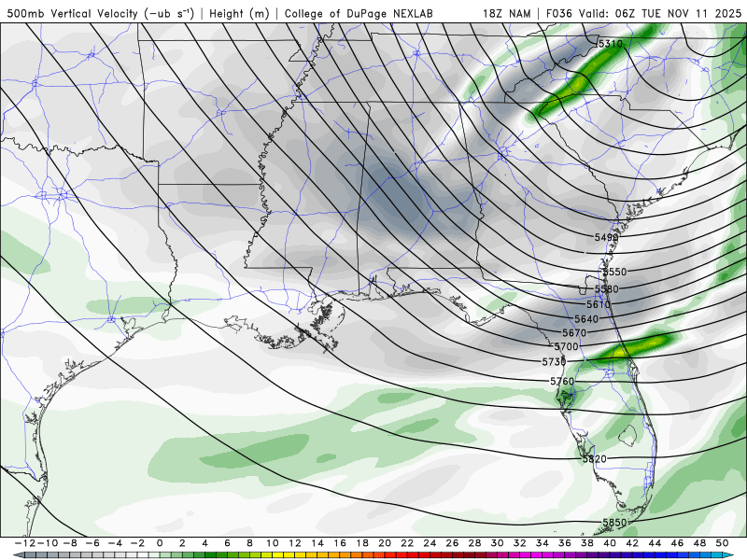Click the 5610 height contour label
Viewport: 747px width, 560px height.
(x=598, y=304)
